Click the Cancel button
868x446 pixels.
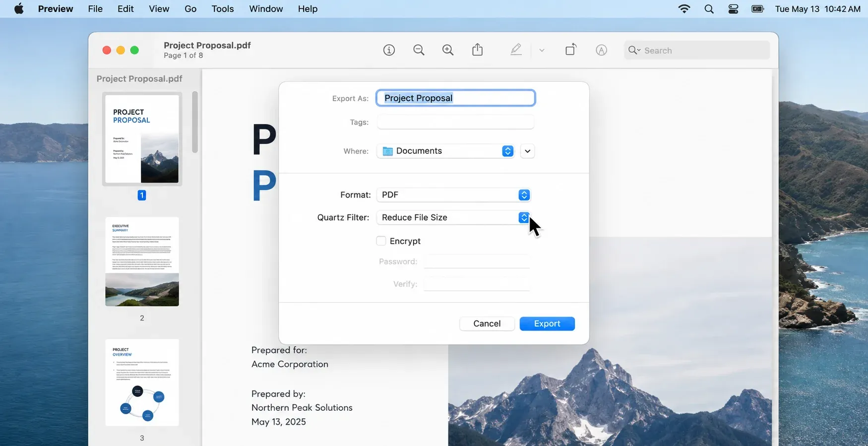click(487, 323)
